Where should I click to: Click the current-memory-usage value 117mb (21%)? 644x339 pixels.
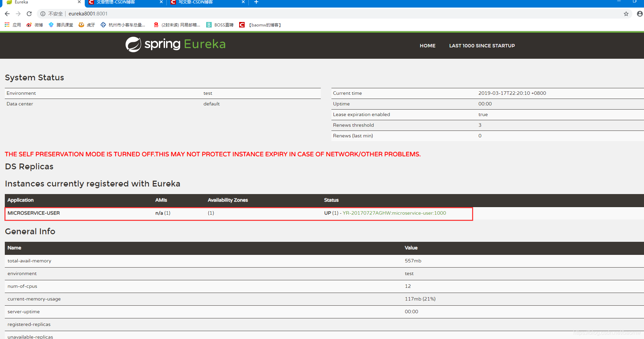420,299
